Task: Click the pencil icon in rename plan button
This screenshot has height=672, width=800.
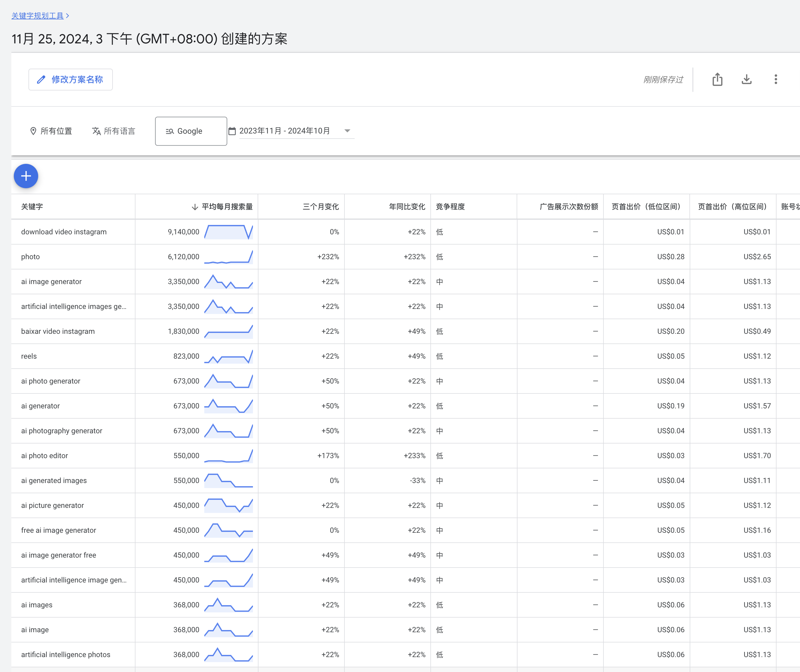Action: pyautogui.click(x=41, y=80)
